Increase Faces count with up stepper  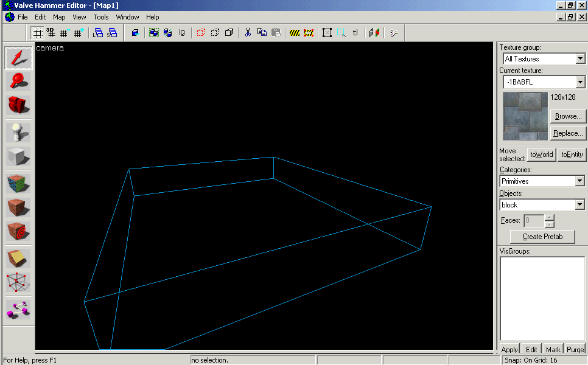click(550, 217)
